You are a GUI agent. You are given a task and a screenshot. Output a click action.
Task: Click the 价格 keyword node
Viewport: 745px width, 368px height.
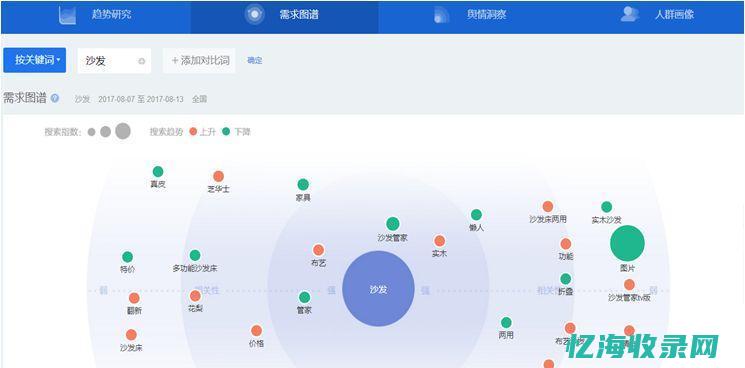click(x=257, y=330)
